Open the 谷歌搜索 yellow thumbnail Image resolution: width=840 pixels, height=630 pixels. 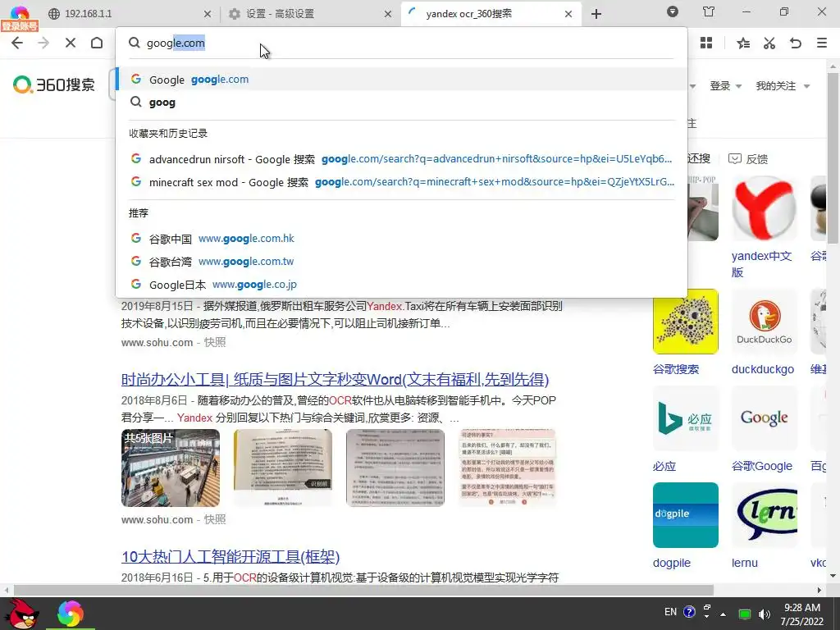tap(685, 322)
